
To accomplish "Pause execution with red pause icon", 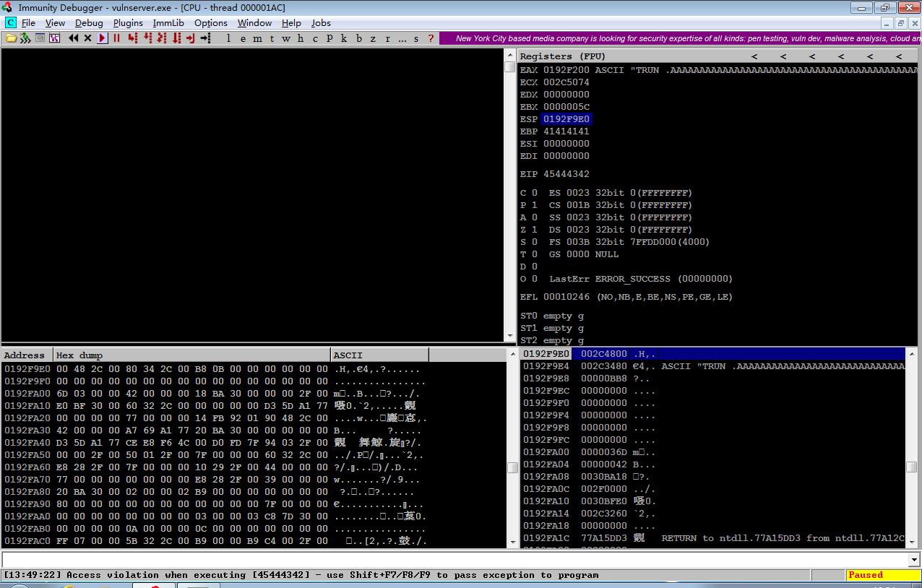I will click(116, 38).
